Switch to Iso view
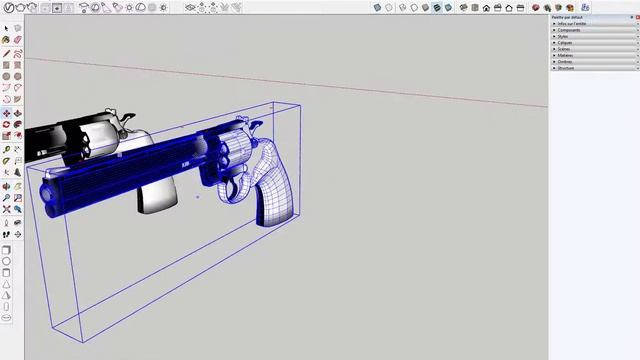 463,7
